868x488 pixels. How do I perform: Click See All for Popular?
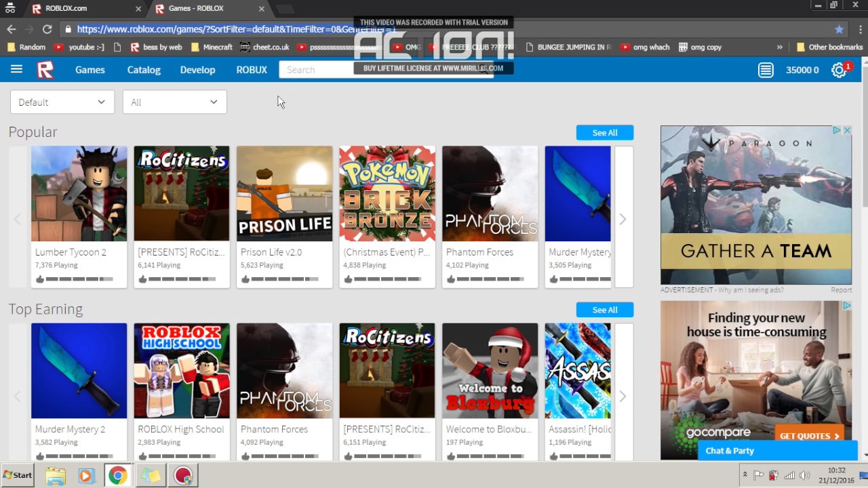tap(605, 133)
